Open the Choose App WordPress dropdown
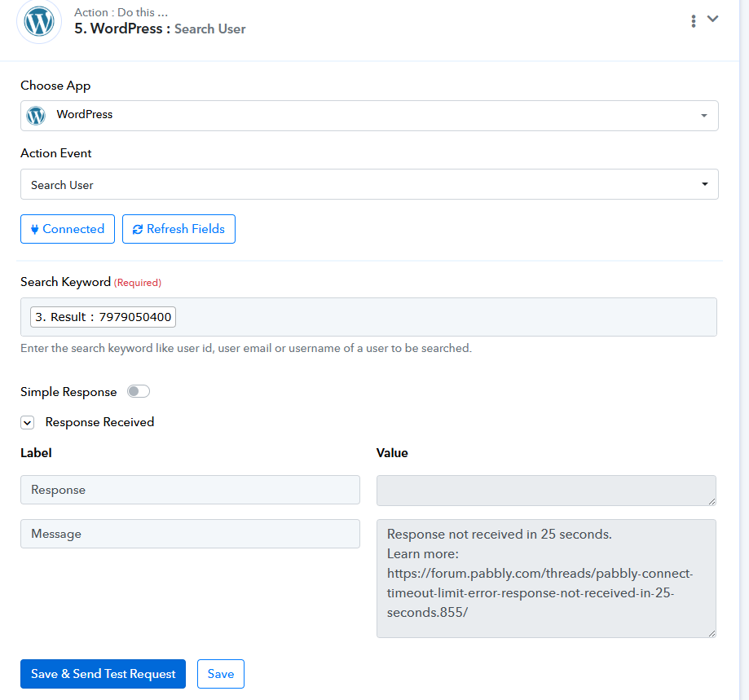This screenshot has height=700, width=749. click(x=369, y=116)
